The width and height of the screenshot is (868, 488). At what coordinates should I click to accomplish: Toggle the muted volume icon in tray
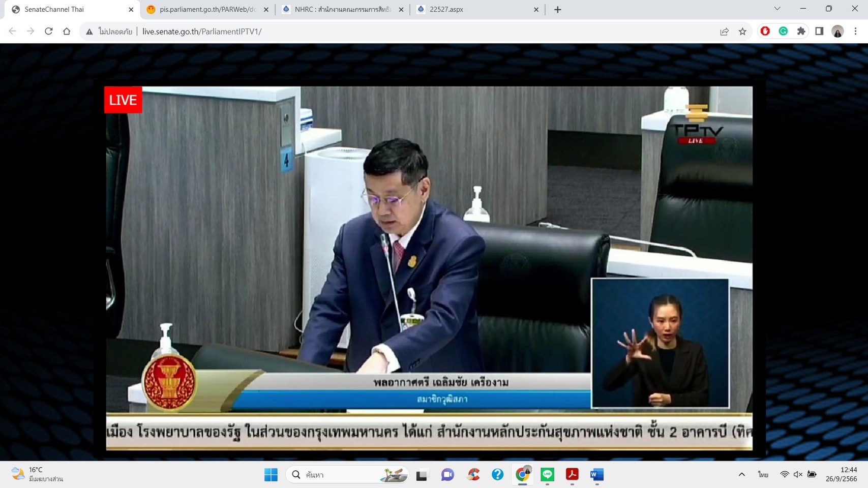point(798,474)
